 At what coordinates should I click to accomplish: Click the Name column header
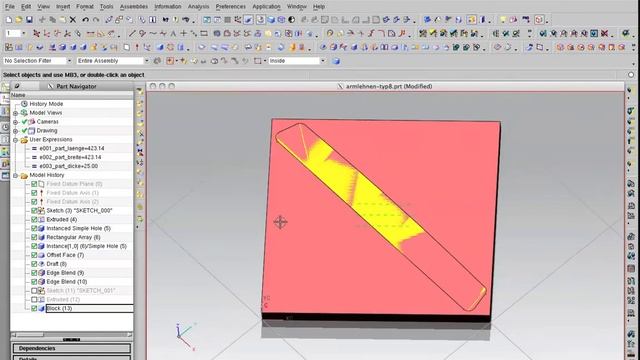[72, 95]
